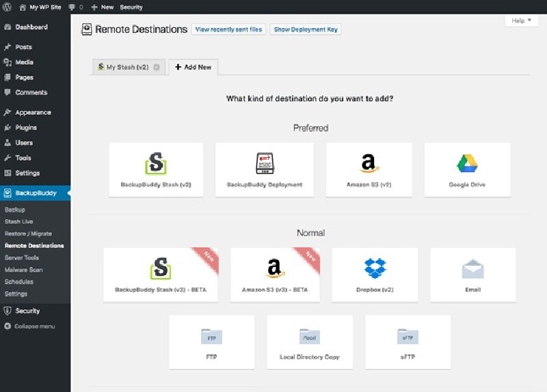
Task: Expand the Help dropdown
Action: (522, 21)
